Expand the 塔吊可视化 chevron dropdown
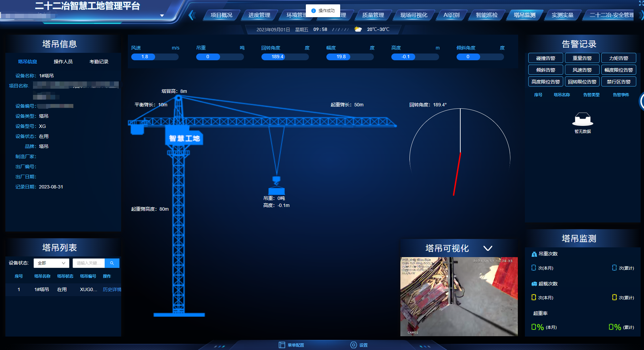This screenshot has width=644, height=350. tap(488, 248)
